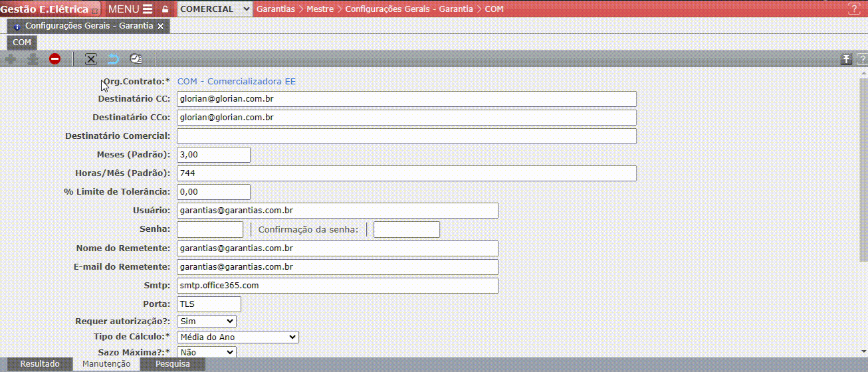Image resolution: width=868 pixels, height=372 pixels.
Task: Click the Garantias breadcrumb link
Action: (275, 9)
